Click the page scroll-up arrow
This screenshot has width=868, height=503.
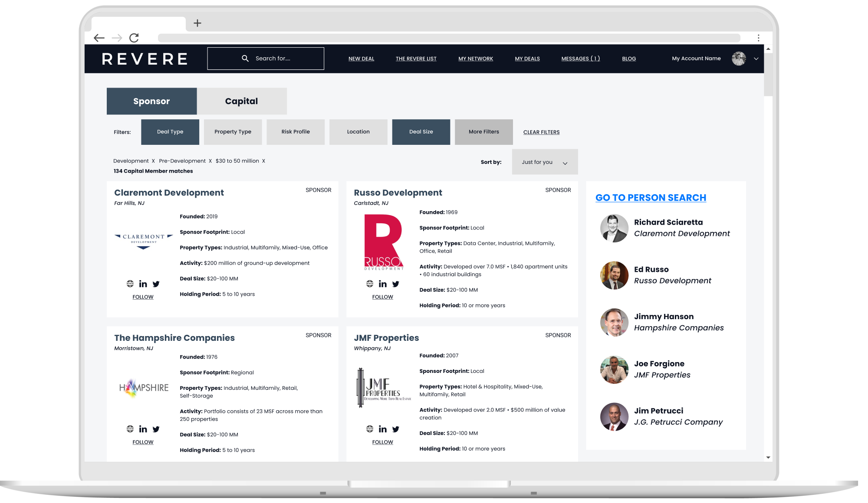[768, 49]
